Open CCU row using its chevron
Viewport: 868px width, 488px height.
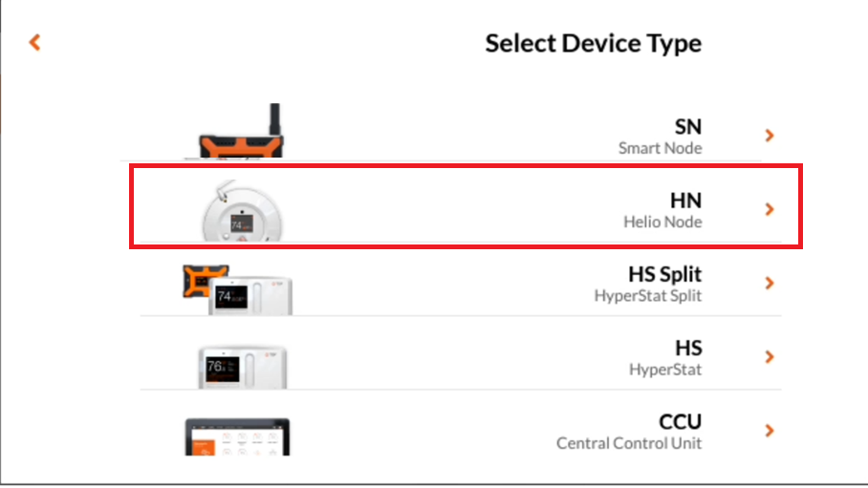point(770,431)
